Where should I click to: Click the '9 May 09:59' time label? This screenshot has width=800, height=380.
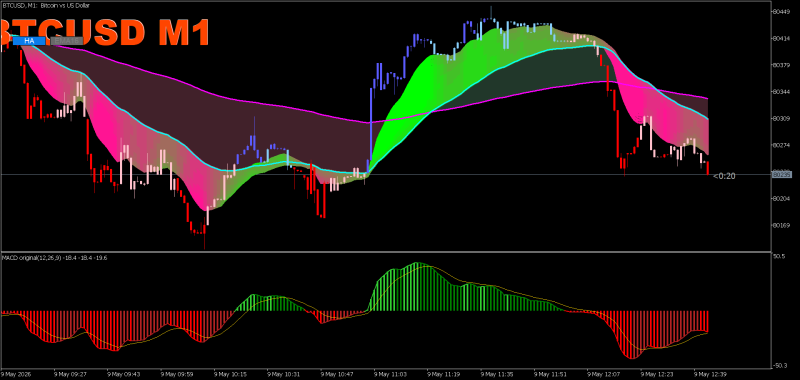(177, 374)
